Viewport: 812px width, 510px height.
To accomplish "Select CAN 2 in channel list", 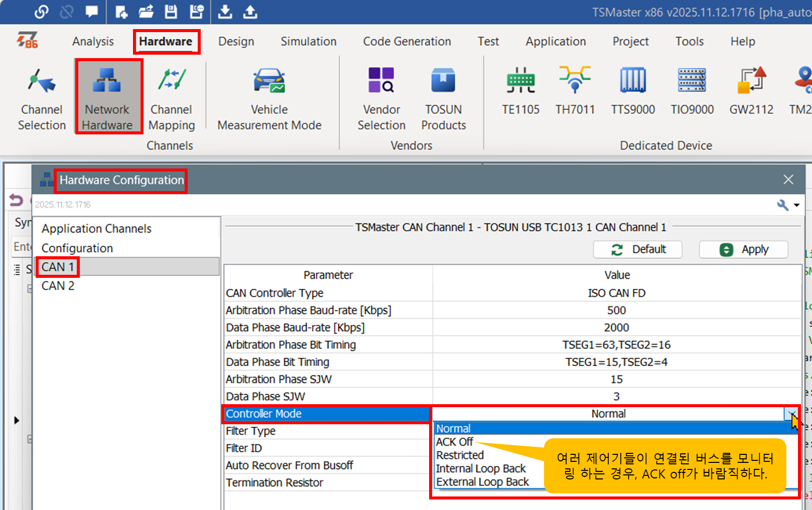I will [x=127, y=286].
